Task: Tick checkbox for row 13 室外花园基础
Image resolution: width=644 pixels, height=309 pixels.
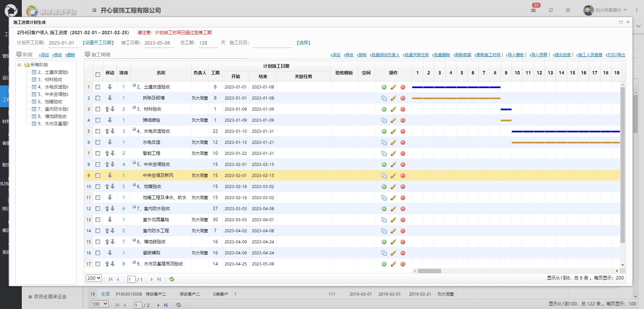Action: 98,220
